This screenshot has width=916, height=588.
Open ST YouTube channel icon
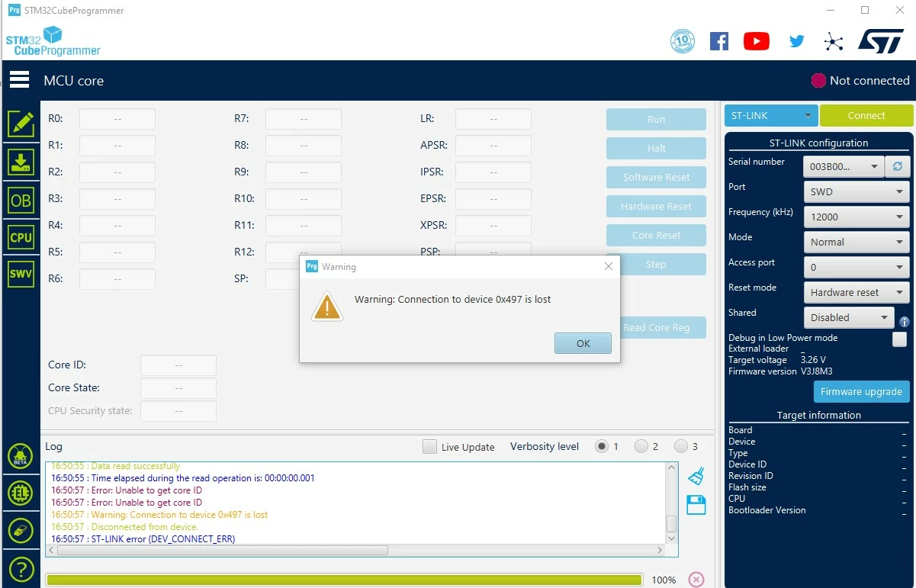click(x=757, y=41)
